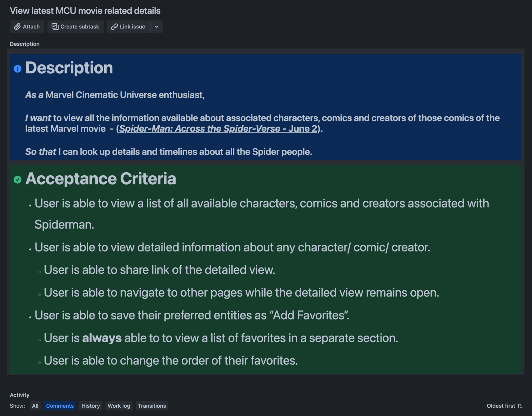Click the issue title 'View latest MCU movie related details'
The width and height of the screenshot is (532, 416).
(x=85, y=11)
